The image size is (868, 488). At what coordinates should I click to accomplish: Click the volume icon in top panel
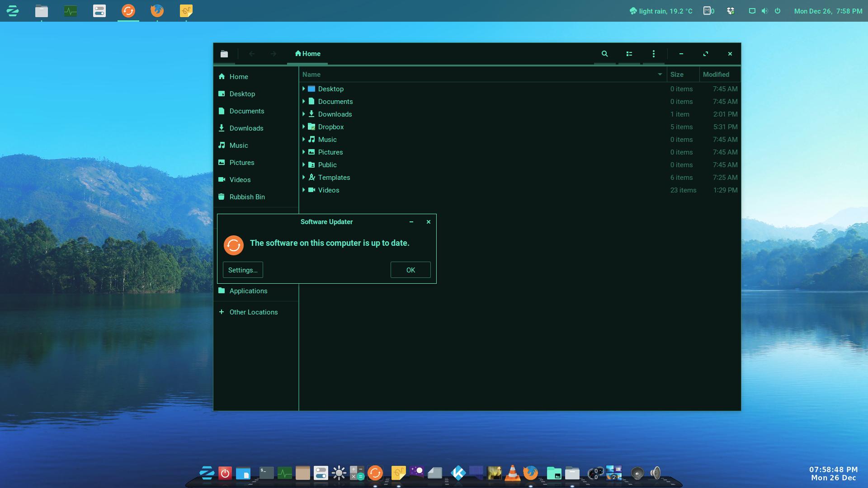[x=764, y=11]
